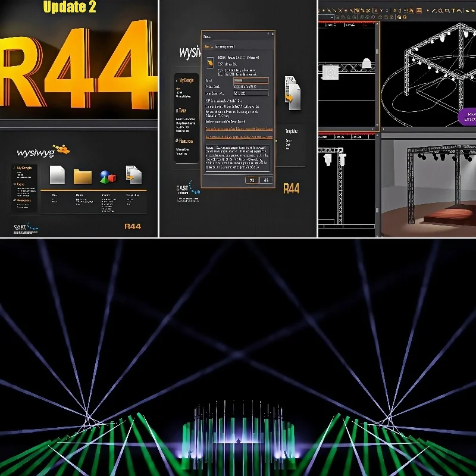
Task: Open the first orange hyperlink in About dialog
Action: pos(239,129)
